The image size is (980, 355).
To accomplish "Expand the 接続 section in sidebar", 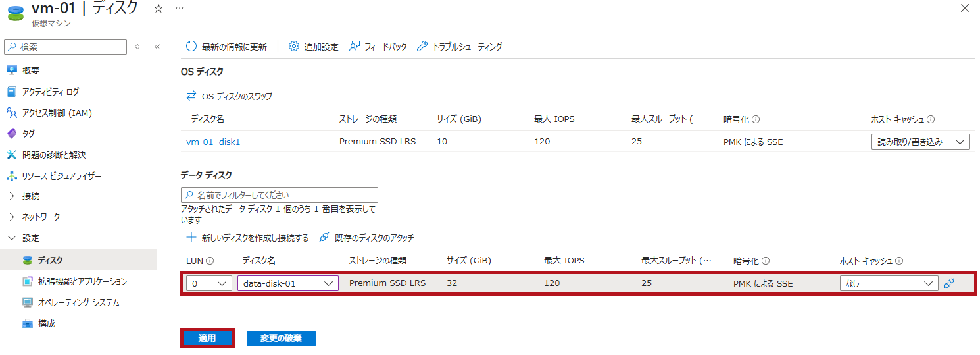I will [12, 196].
